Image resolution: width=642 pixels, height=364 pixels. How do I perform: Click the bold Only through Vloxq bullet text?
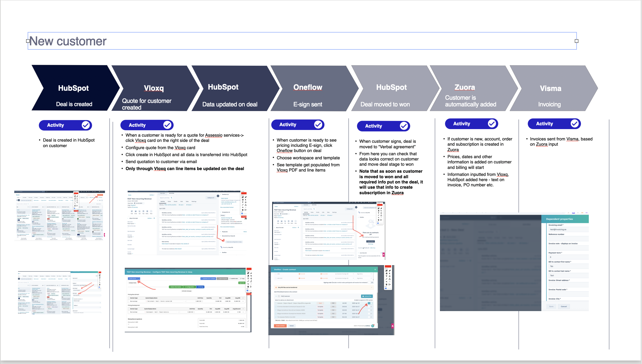point(185,169)
